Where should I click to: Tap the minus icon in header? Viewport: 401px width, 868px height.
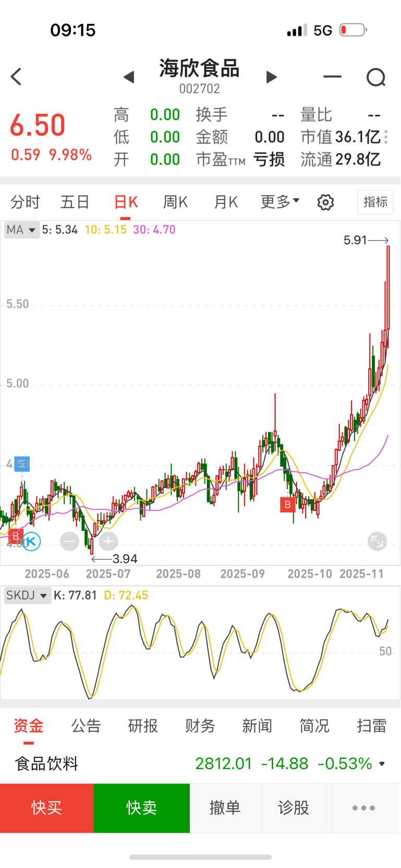tap(332, 77)
